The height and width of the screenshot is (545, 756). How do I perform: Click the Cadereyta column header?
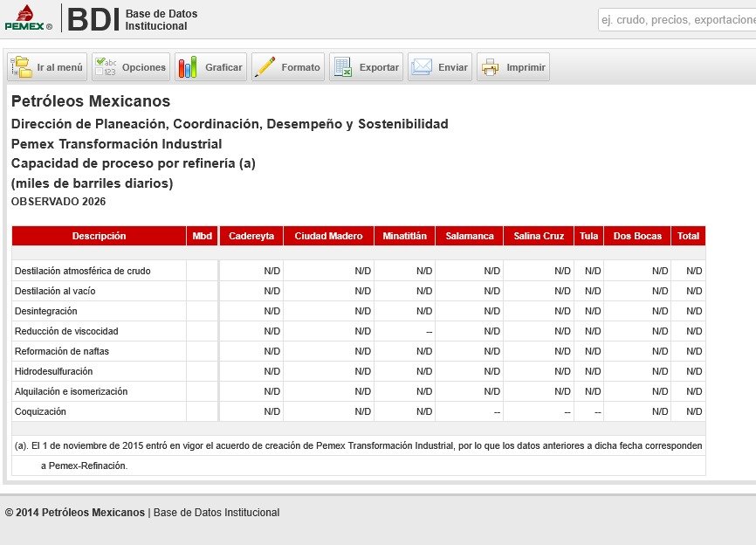coord(251,236)
